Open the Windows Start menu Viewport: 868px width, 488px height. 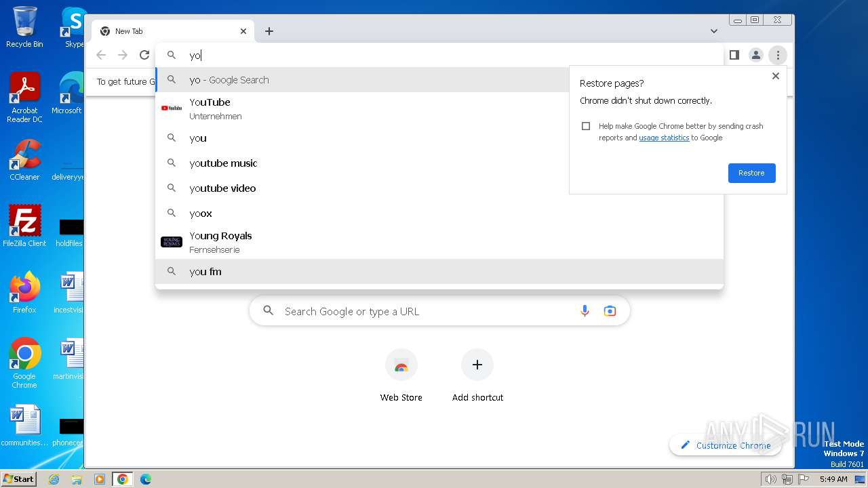coord(19,479)
